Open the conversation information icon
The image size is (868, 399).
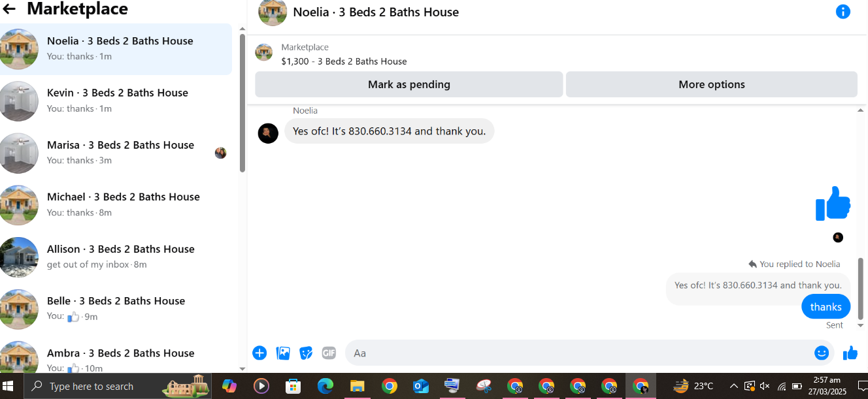[x=843, y=12]
